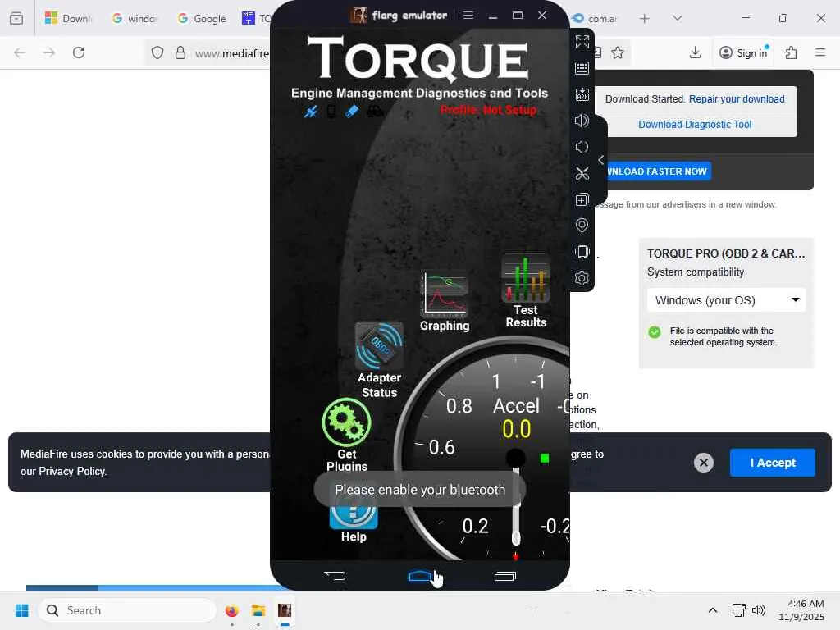This screenshot has height=630, width=840.
Task: Click emulator volume down icon
Action: click(x=582, y=147)
